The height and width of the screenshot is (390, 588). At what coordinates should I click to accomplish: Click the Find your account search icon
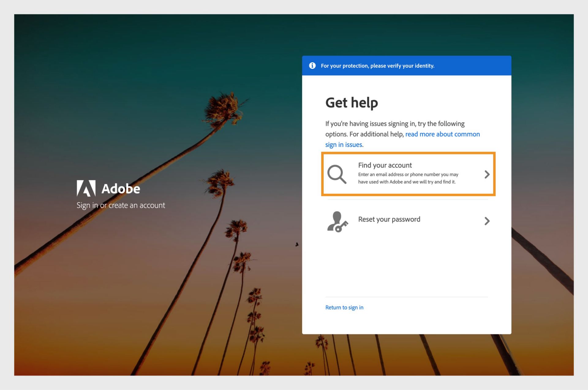click(x=338, y=173)
